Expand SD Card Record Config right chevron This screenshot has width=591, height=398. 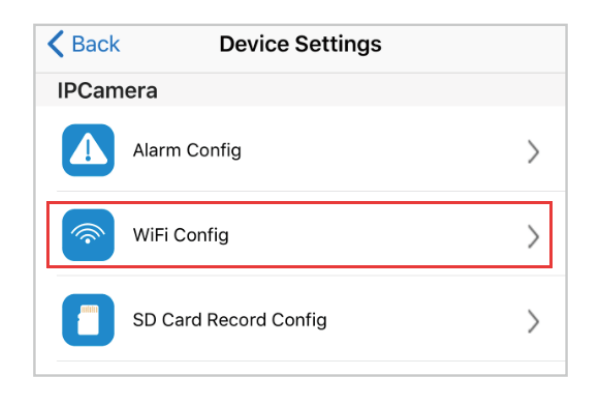pos(533,321)
